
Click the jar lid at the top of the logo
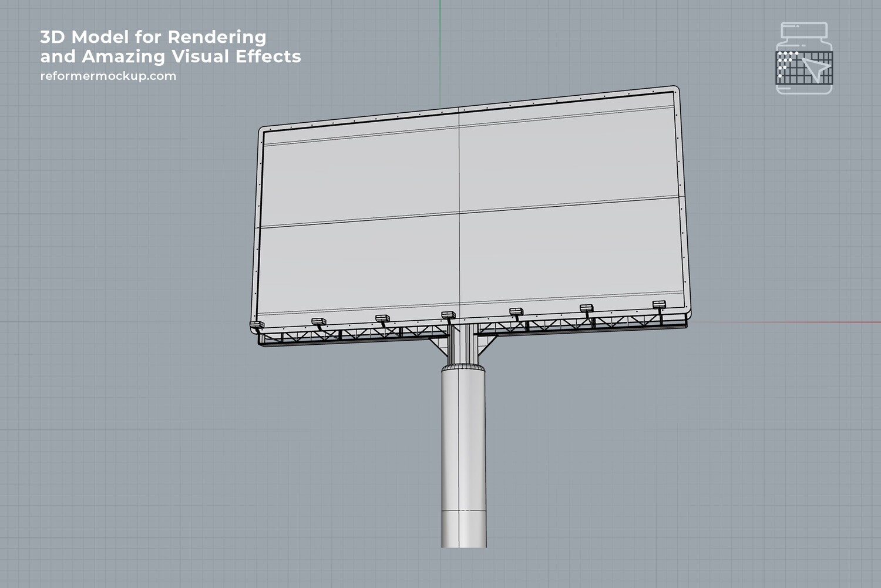click(803, 29)
